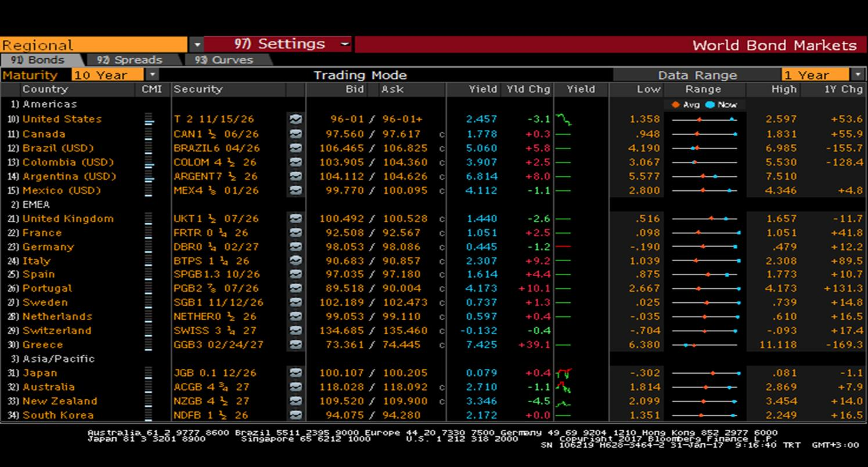Sort by the Yld Chg column header
The height and width of the screenshot is (467, 868).
[528, 89]
